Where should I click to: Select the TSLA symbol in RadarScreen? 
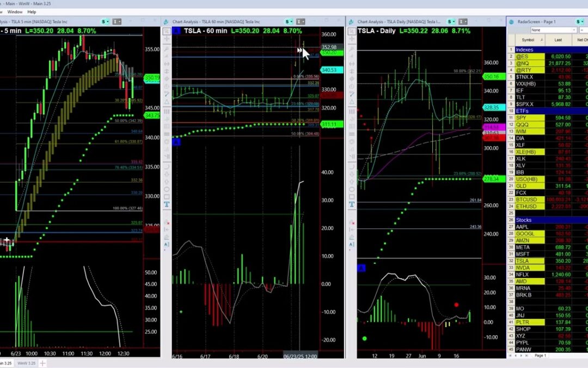[x=530, y=261]
